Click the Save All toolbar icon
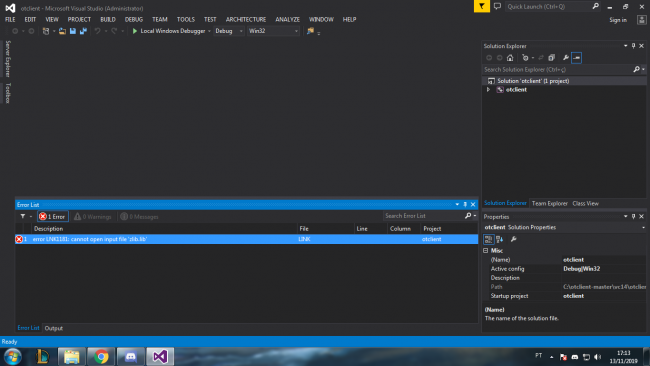 coord(83,31)
